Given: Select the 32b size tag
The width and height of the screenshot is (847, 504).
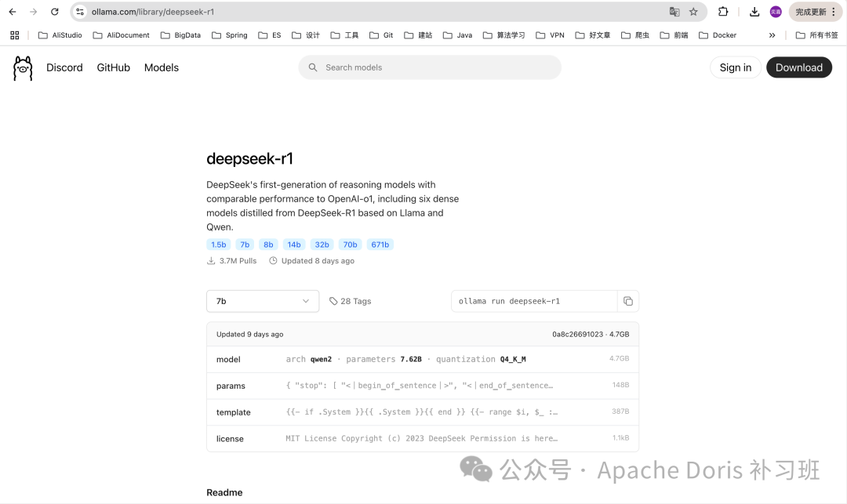Looking at the screenshot, I should pos(322,245).
